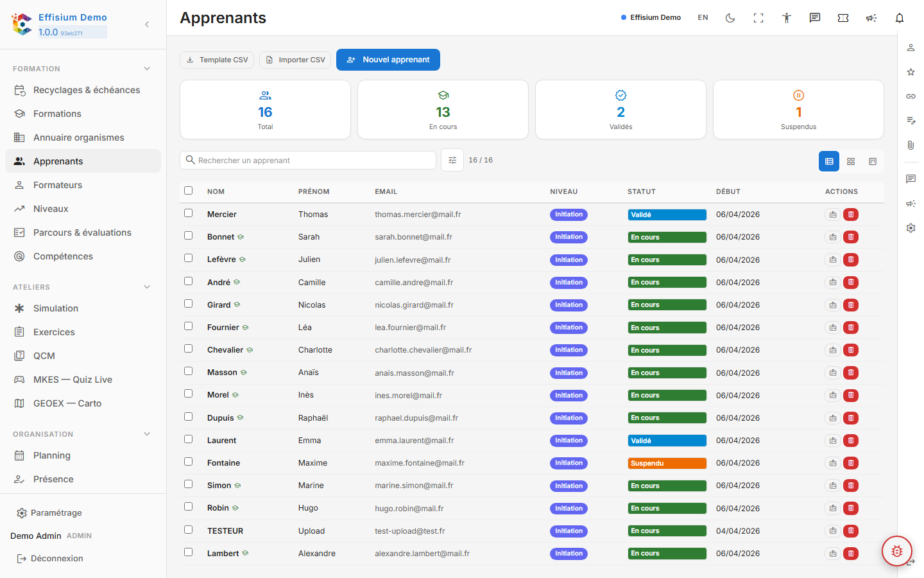Open GEOEX — Carto workshop
This screenshot has height=578, width=924.
(83, 403)
